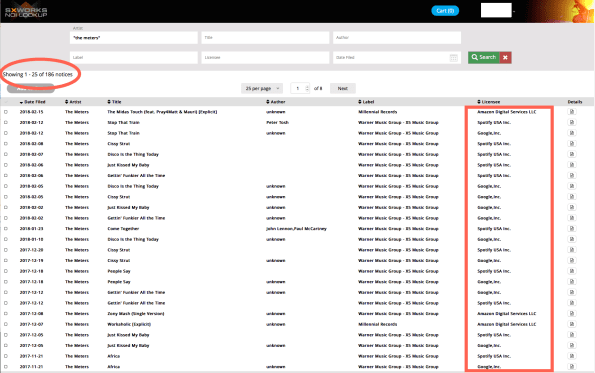
Task: Click the green Search button
Action: [484, 57]
